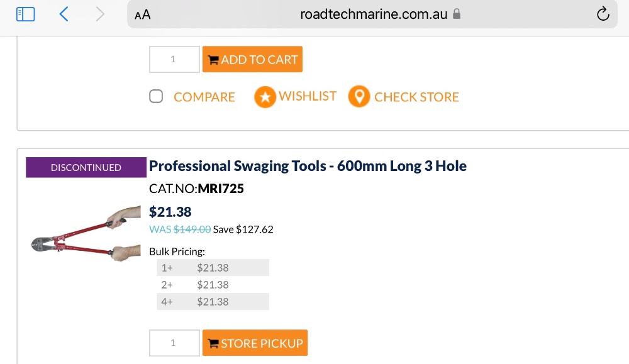629x364 pixels.
Task: Open the AA reader text size menu
Action: tap(143, 14)
